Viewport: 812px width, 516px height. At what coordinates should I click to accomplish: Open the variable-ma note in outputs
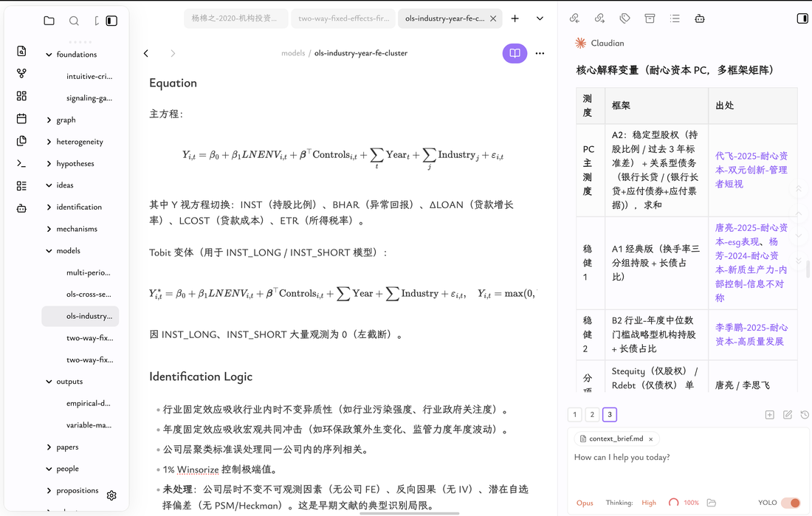pos(89,424)
